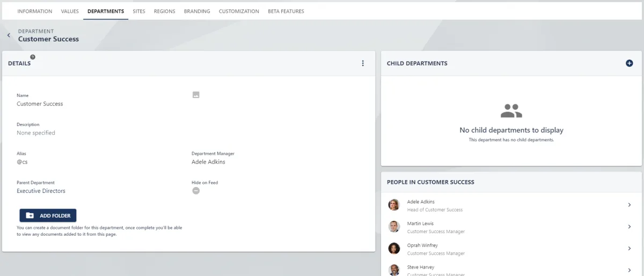Expand Martin Lewis row chevron
This screenshot has height=276, width=644.
pos(630,227)
